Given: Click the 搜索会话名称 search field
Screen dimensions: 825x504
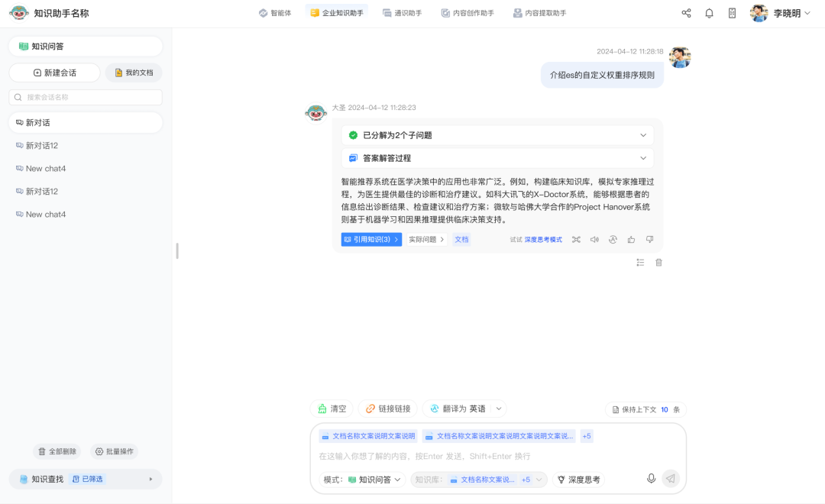Looking at the screenshot, I should coord(86,97).
